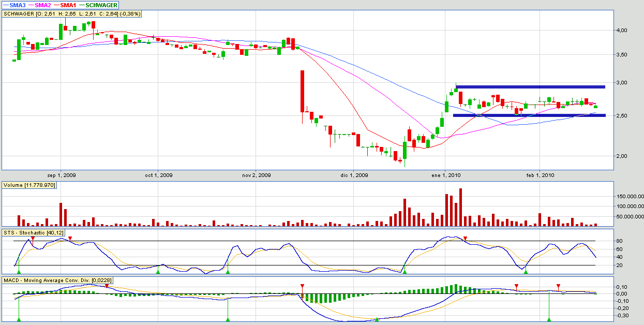Viewport: 644px width, 325px height.
Task: Click the red sell marker above MACD mid-November drop
Action: pos(302,286)
